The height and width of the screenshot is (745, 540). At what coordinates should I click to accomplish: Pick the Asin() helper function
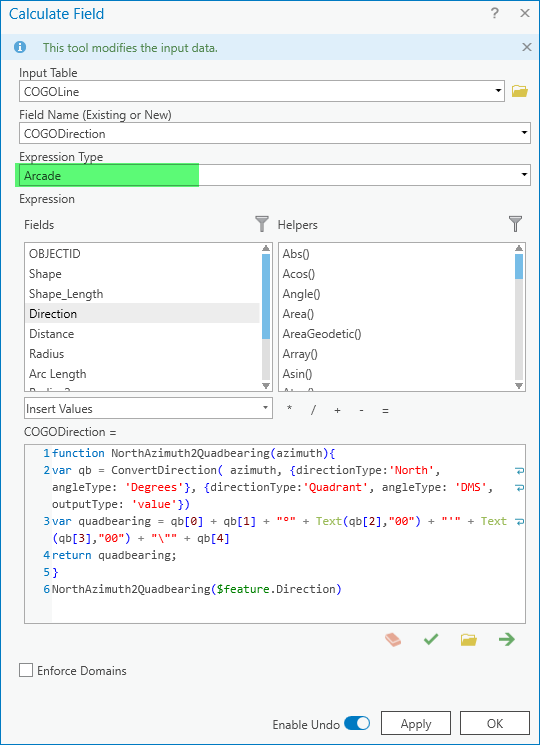click(297, 373)
